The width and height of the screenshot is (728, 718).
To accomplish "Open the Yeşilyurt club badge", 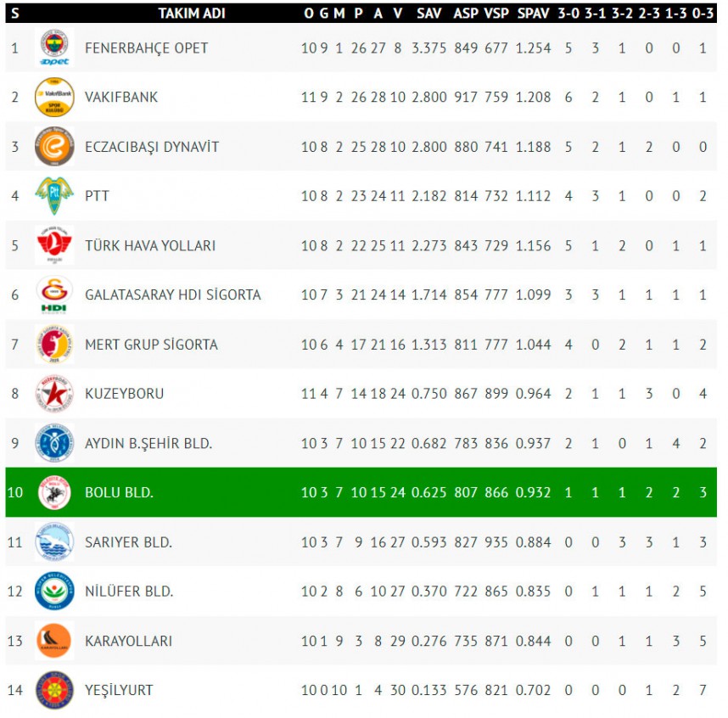I will click(54, 690).
